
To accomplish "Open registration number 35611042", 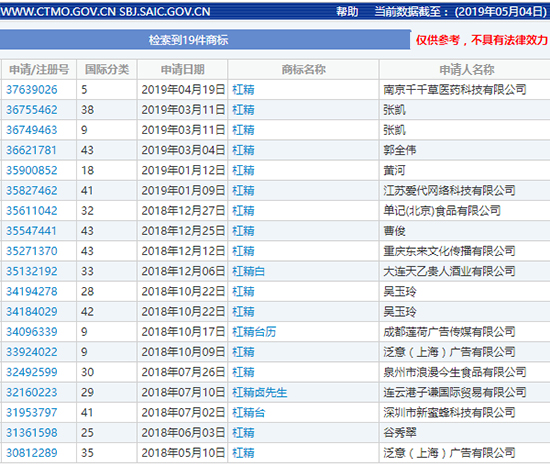I will pos(32,211).
